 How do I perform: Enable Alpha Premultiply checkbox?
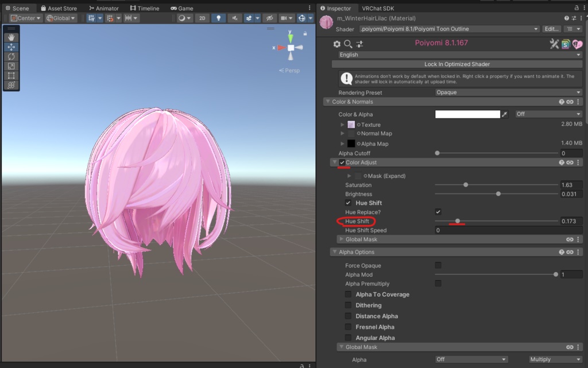pyautogui.click(x=438, y=283)
